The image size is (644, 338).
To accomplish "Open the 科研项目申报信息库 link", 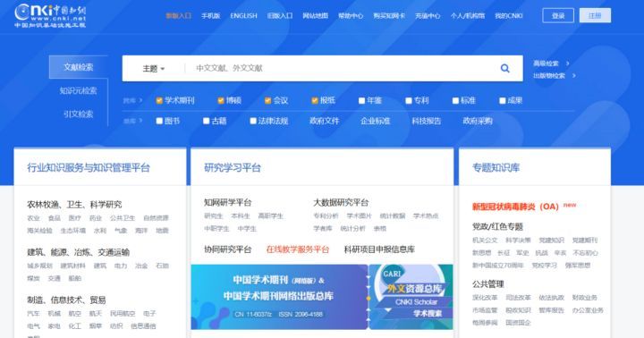I will click(379, 249).
